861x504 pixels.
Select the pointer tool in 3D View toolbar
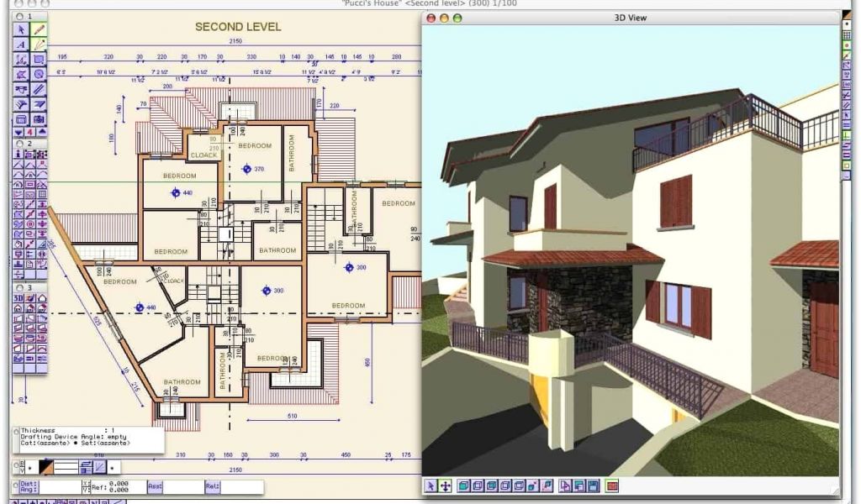[x=431, y=486]
